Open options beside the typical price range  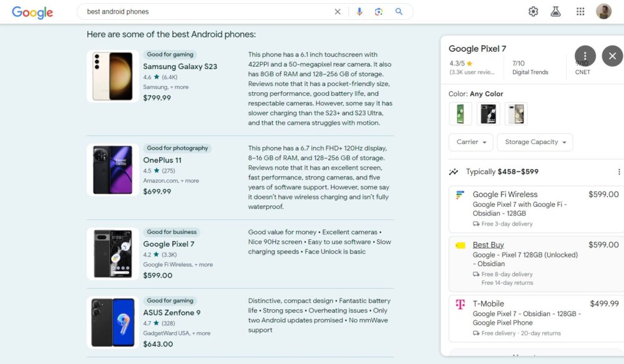(619, 171)
